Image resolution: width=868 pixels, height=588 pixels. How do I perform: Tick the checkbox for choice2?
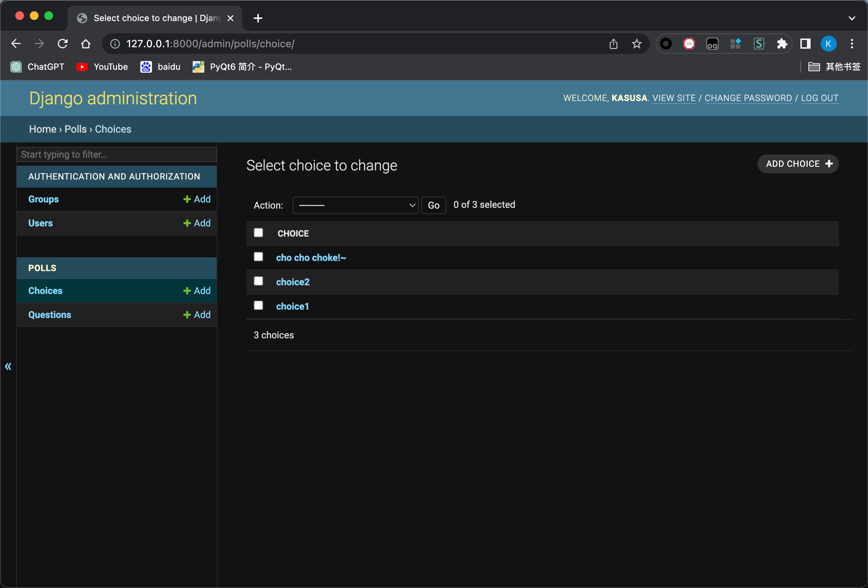point(258,281)
